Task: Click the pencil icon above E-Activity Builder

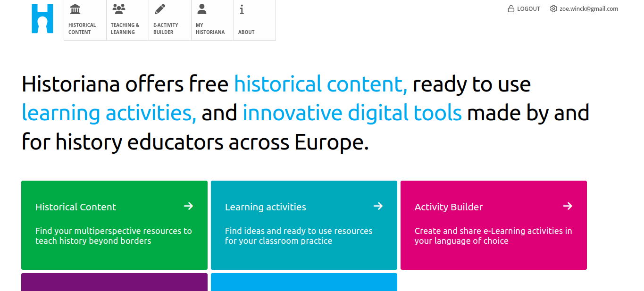Action: tap(160, 9)
